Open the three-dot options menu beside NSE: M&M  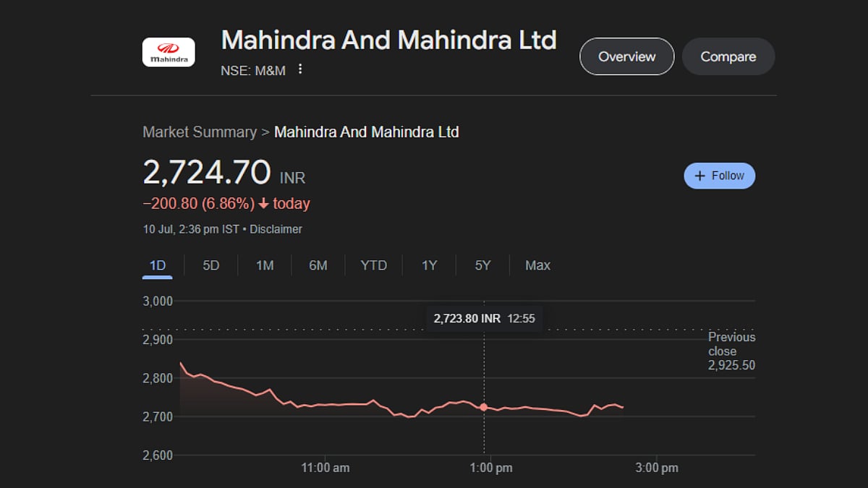(302, 69)
